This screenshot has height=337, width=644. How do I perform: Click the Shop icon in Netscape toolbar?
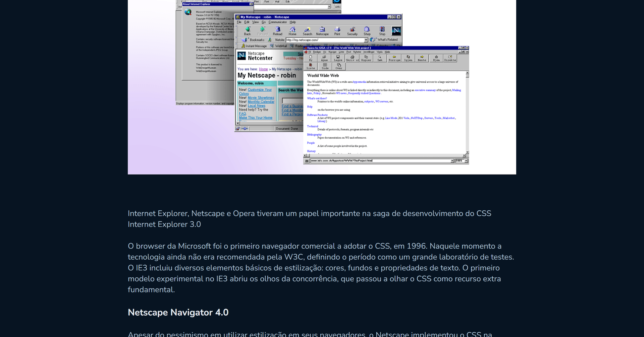point(367,31)
